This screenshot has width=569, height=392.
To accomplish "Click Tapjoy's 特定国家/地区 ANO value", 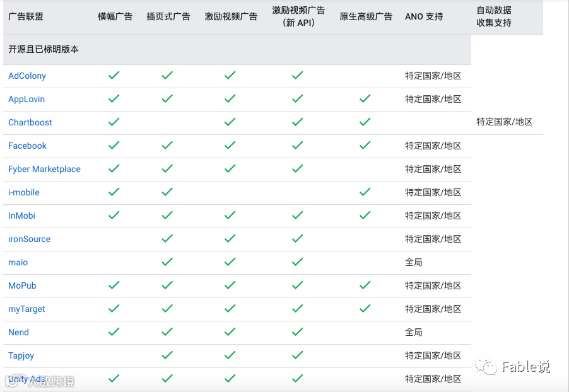I will pyautogui.click(x=433, y=355).
